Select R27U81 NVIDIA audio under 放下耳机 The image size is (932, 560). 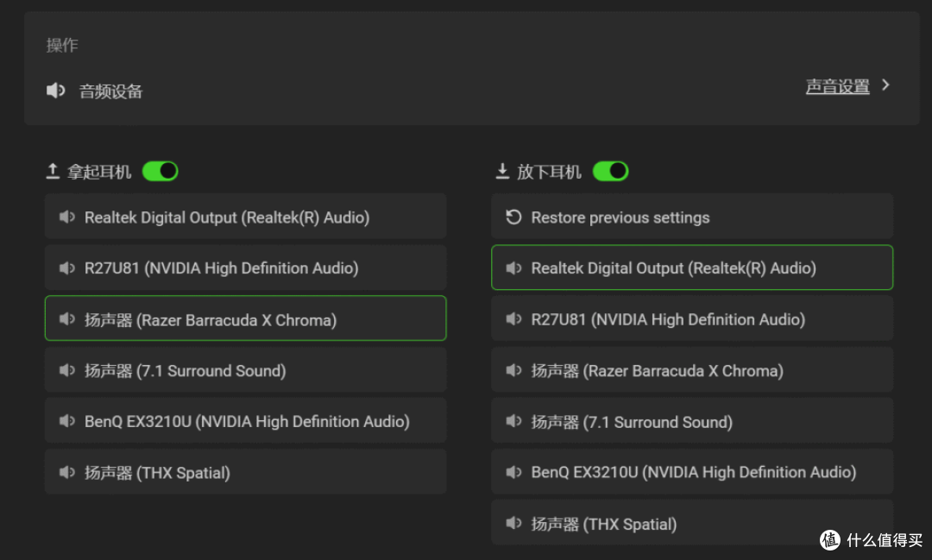click(692, 318)
